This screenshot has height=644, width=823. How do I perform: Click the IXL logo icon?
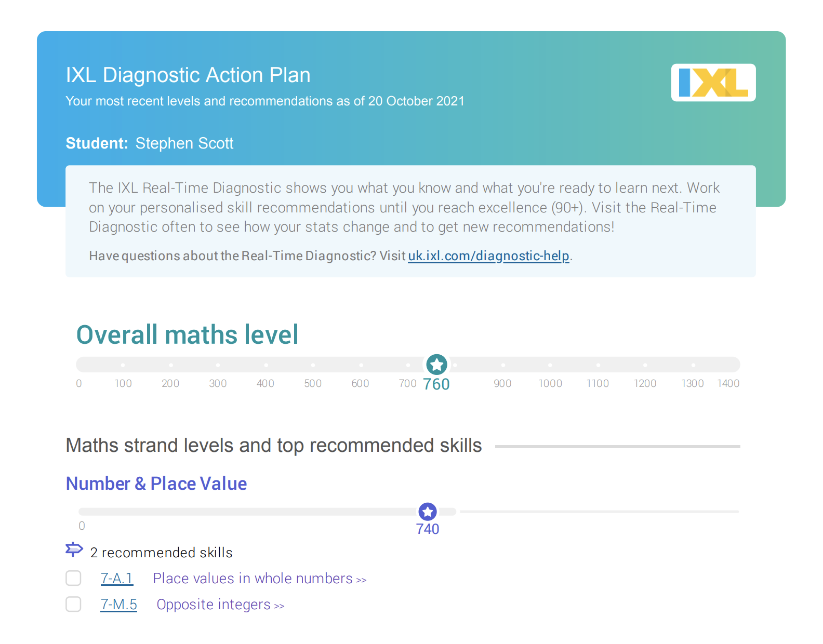(712, 82)
